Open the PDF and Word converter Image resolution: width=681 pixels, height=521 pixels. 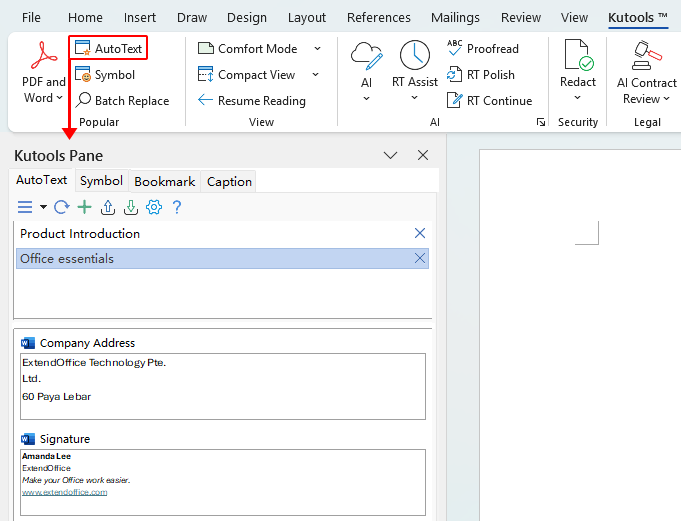(x=43, y=72)
